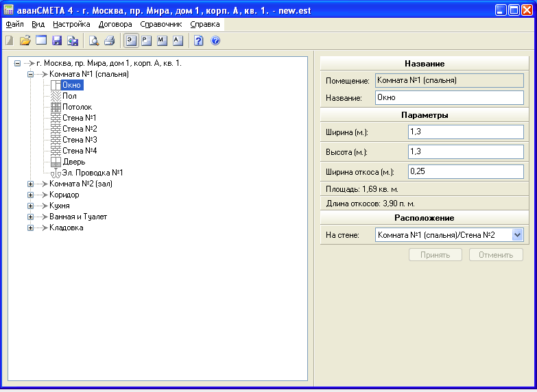Collapse the Комната №1 (спальня) tree node

point(30,74)
